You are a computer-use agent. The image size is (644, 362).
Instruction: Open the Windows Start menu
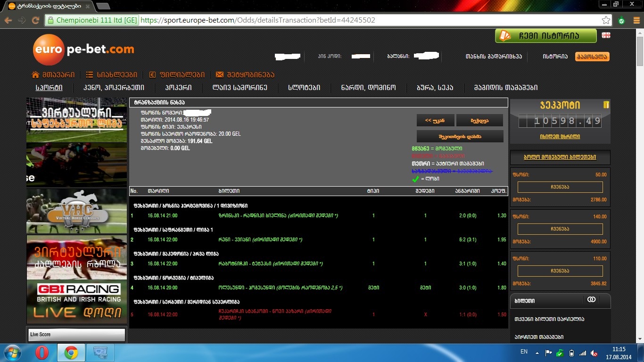[13, 353]
